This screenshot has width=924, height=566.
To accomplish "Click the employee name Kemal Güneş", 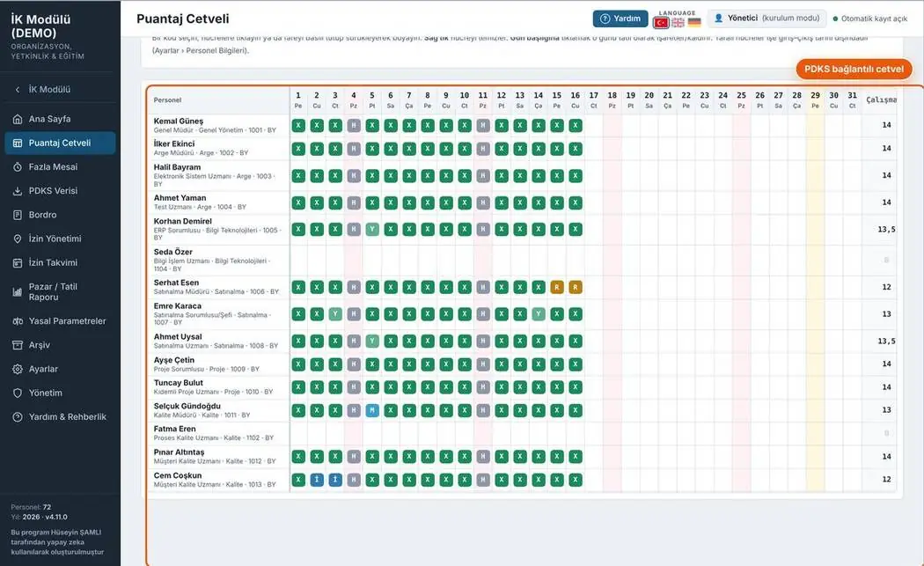I will click(179, 121).
